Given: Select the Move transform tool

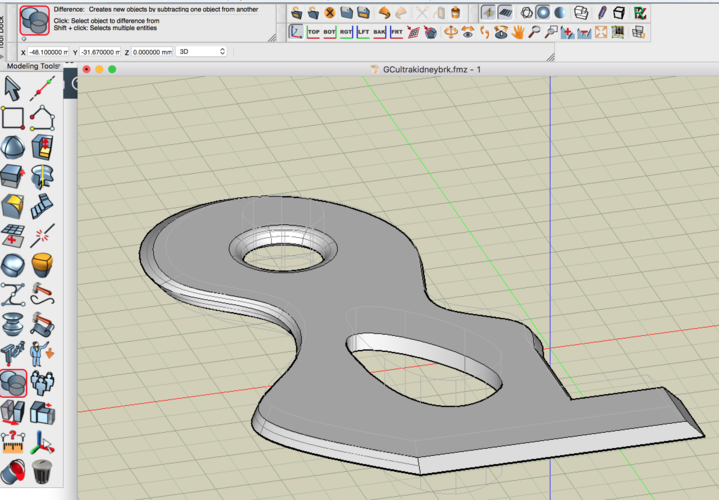Looking at the screenshot, I should click(12, 412).
